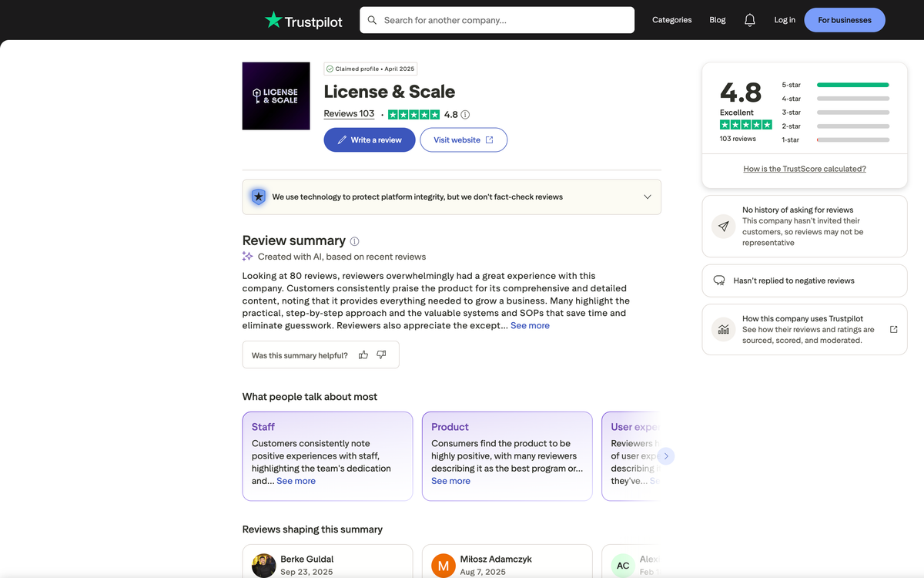Viewport: 924px width, 578px height.
Task: Click Miłosz Adamczyk's M avatar
Action: [x=444, y=566]
